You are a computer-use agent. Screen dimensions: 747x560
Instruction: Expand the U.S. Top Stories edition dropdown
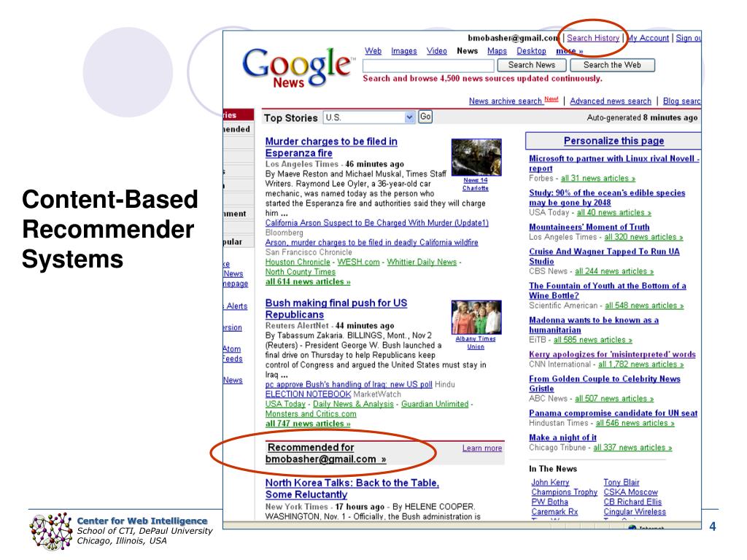(x=369, y=117)
